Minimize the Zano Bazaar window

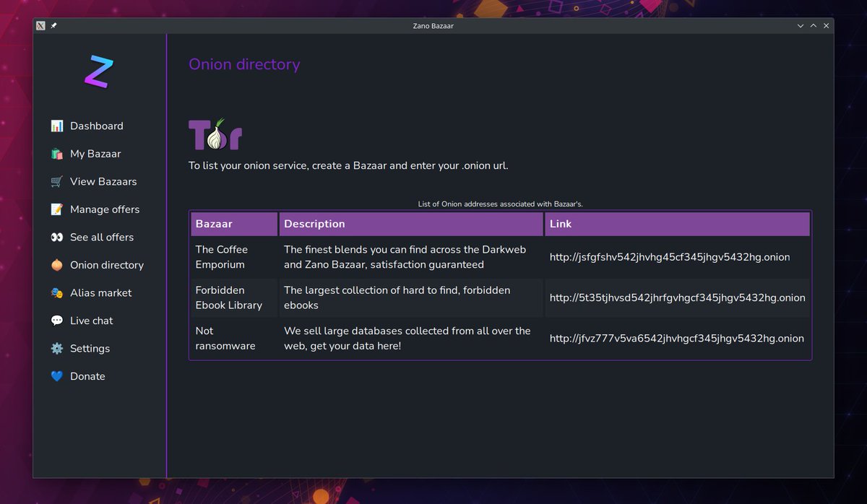point(801,26)
